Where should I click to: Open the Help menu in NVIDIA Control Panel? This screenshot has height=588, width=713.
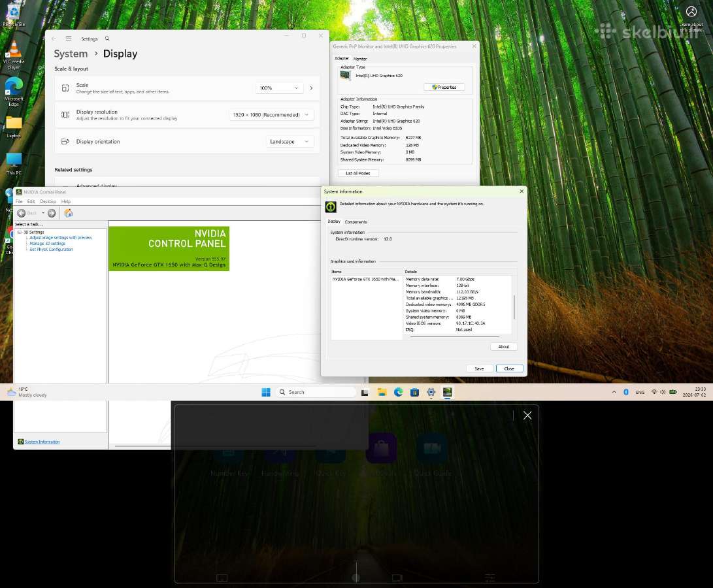pyautogui.click(x=66, y=201)
